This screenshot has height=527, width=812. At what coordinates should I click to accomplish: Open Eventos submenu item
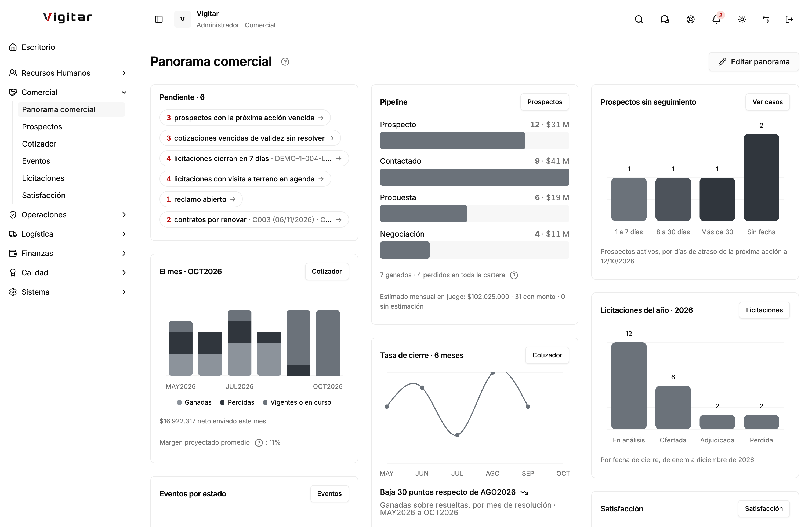71,161
